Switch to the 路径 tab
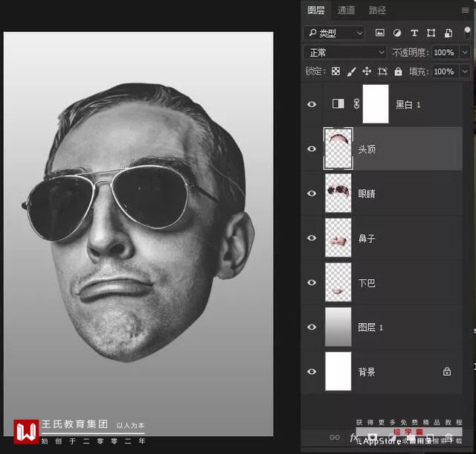476x454 pixels. point(377,10)
